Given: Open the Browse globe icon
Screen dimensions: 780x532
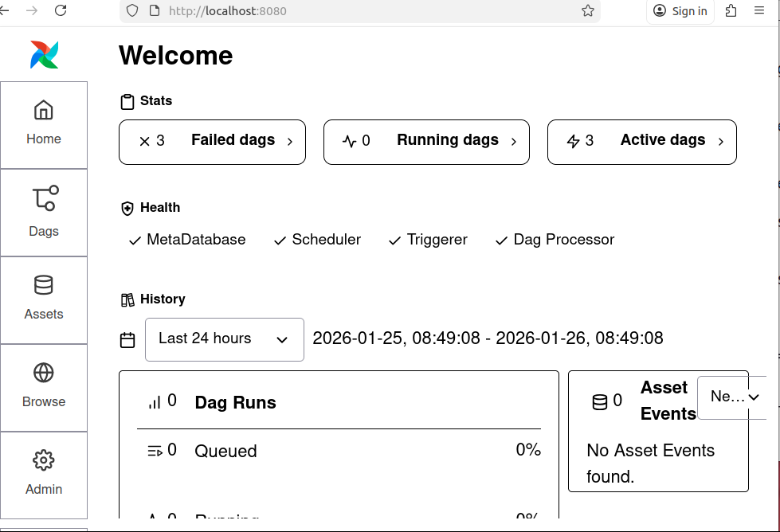Looking at the screenshot, I should pyautogui.click(x=44, y=373).
